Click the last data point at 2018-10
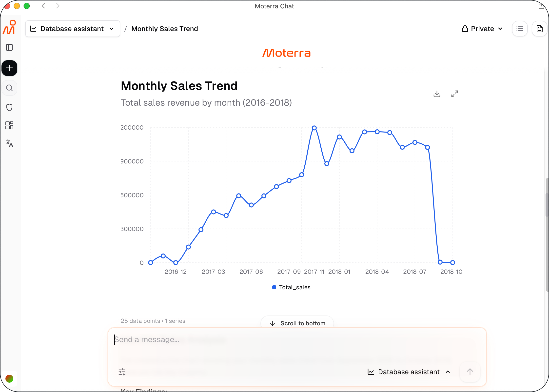549x392 pixels. tap(453, 262)
